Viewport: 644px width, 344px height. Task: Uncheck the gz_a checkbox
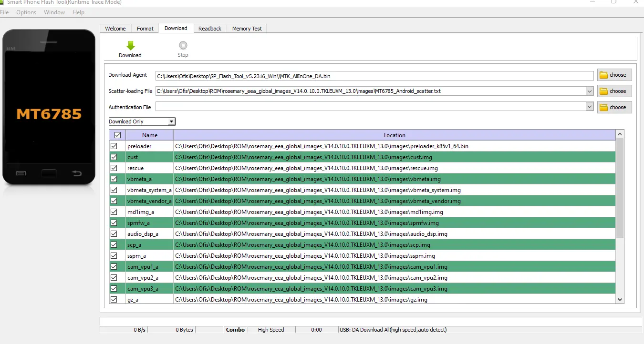(114, 300)
